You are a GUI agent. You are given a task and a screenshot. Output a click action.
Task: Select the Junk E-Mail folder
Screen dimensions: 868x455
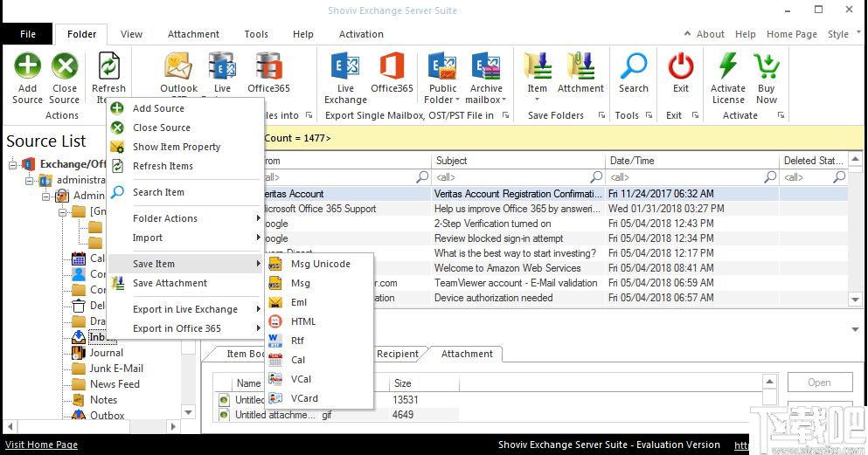click(x=116, y=369)
